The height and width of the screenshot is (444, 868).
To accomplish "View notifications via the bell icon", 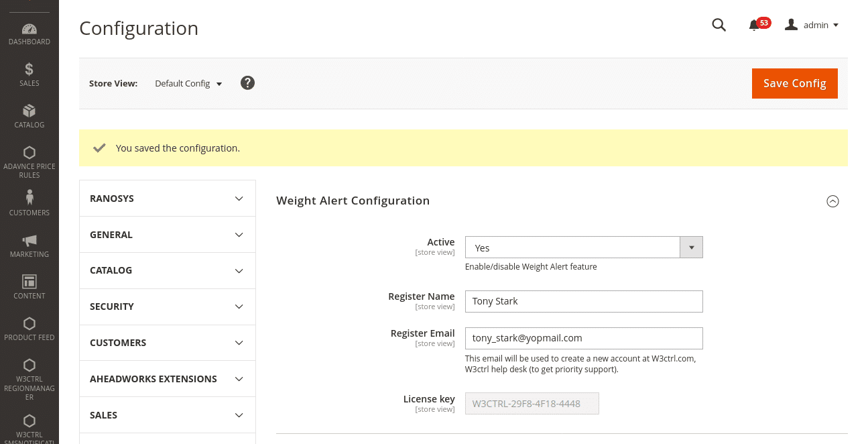I will click(755, 25).
